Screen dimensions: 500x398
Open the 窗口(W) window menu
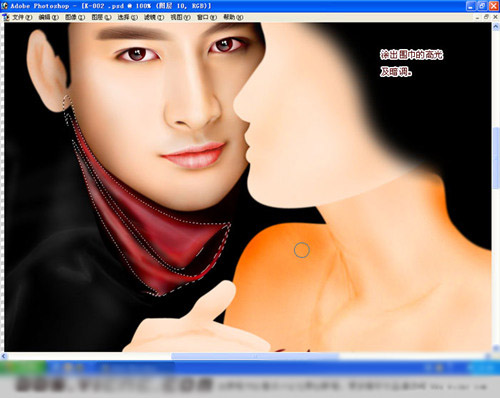tap(207, 17)
